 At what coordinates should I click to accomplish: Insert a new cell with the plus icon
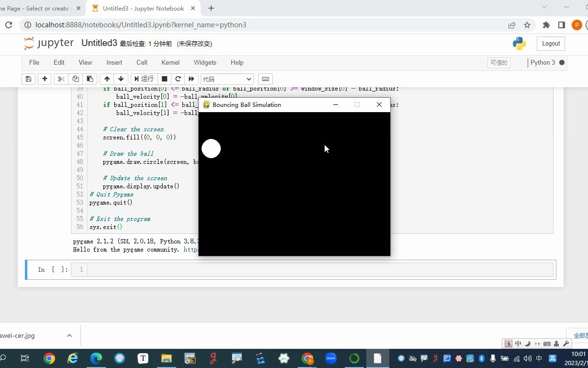click(x=45, y=79)
